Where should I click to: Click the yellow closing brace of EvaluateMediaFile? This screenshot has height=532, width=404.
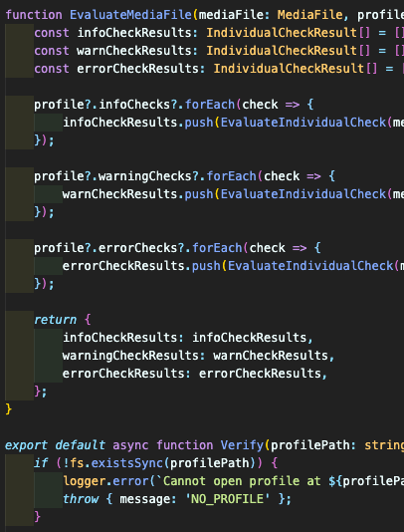9,409
